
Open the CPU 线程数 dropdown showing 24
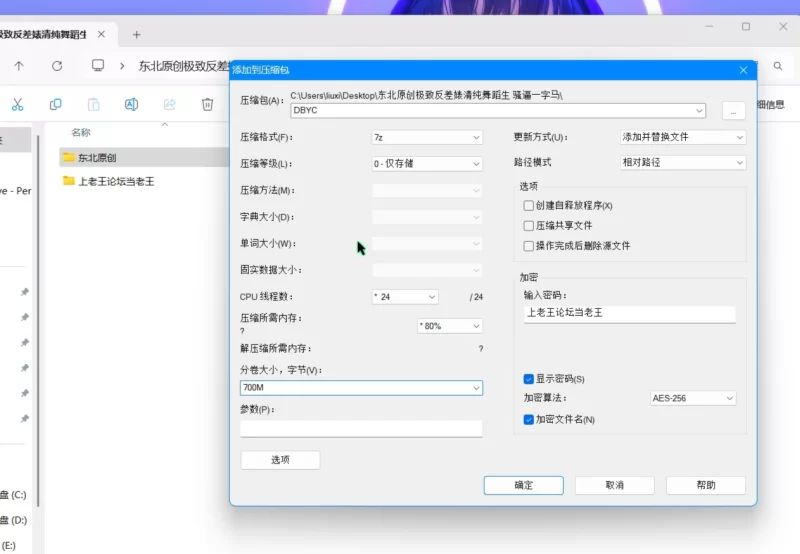pos(405,297)
